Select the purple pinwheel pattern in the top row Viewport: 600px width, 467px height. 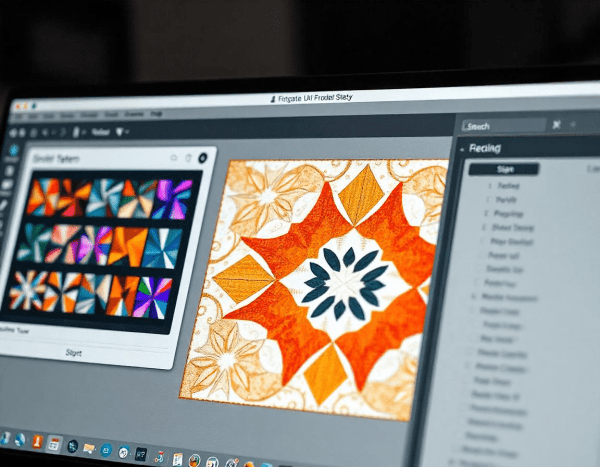(172, 199)
